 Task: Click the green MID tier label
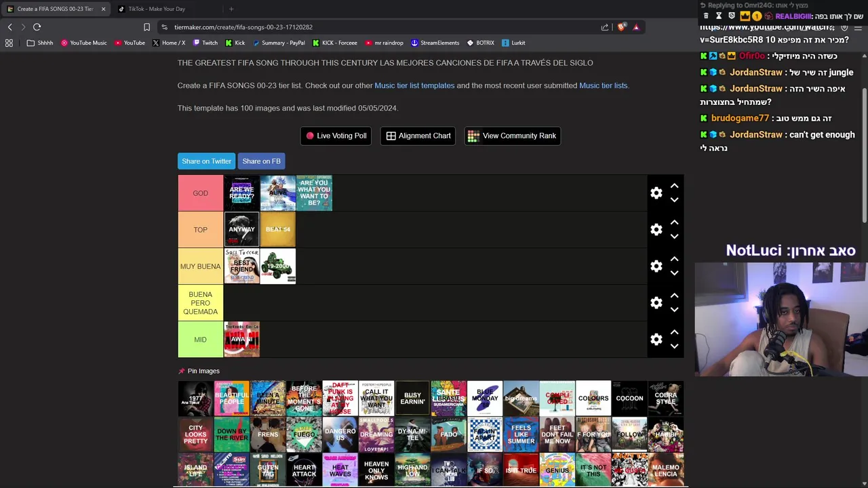tap(200, 340)
